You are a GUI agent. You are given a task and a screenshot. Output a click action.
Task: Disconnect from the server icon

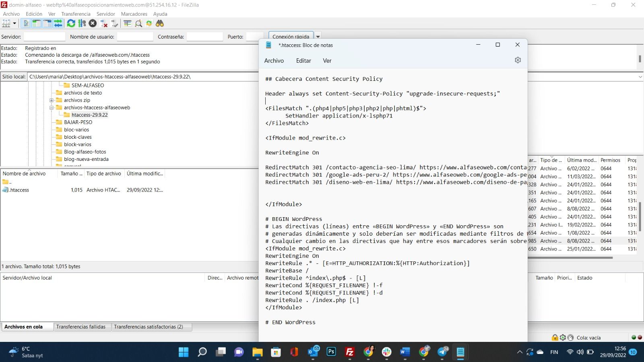click(x=104, y=23)
